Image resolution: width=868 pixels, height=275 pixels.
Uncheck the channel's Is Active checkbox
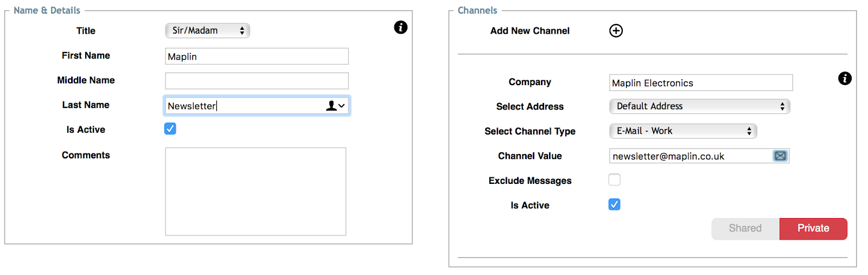[x=614, y=204]
